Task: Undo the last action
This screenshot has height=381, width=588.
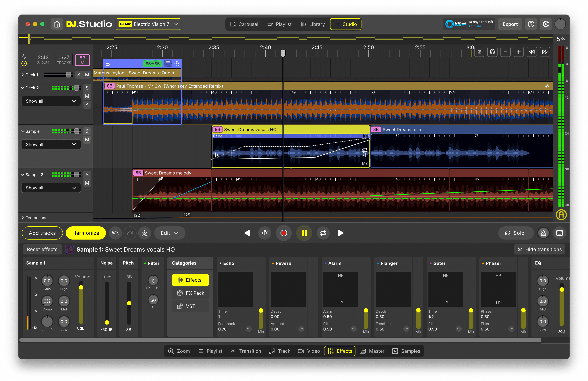Action: click(x=115, y=233)
